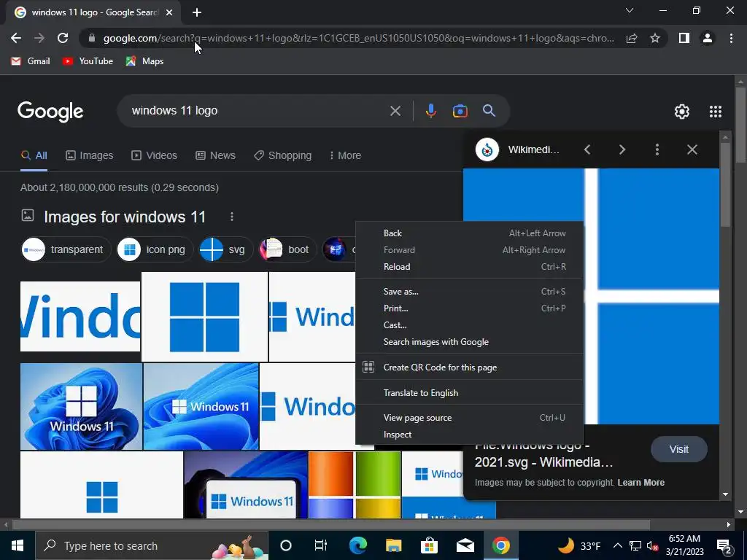Show hidden system tray icons chevron
The image size is (747, 560).
tap(617, 545)
